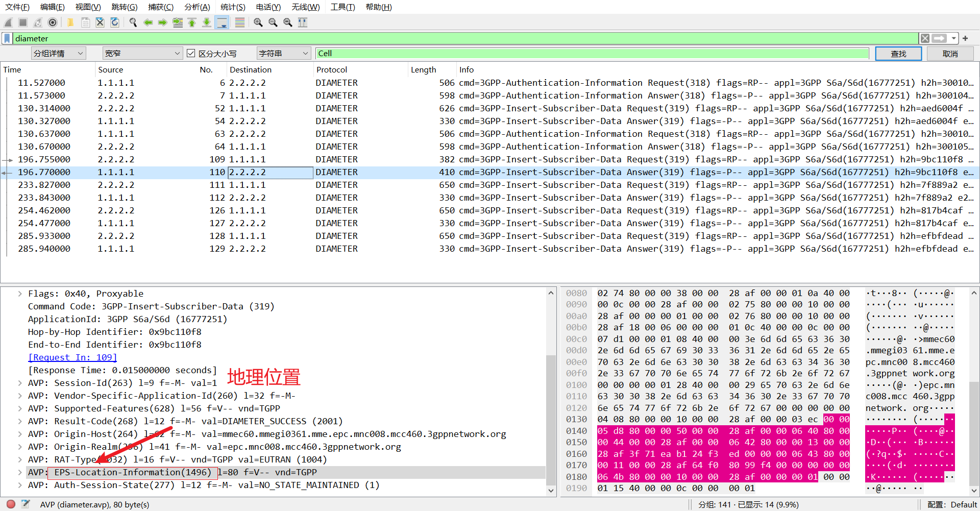Select Command Code 3GPP-Insert-Subscriber-Data row
This screenshot has height=511, width=980.
pos(273,306)
